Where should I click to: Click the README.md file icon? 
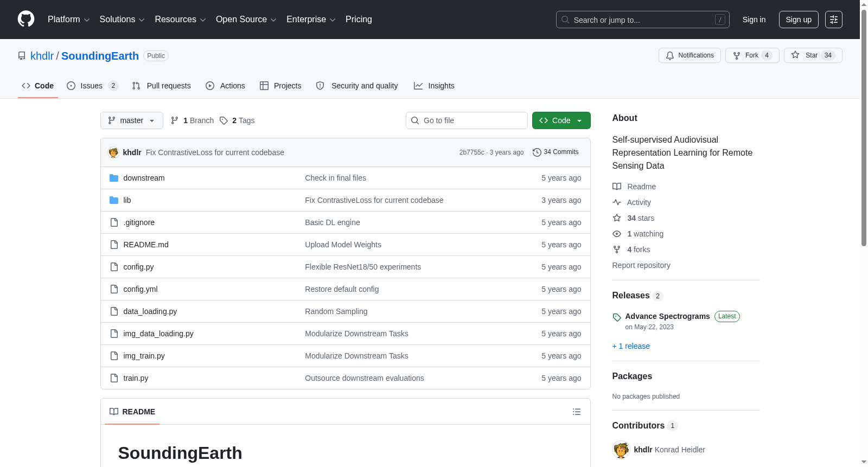114,245
